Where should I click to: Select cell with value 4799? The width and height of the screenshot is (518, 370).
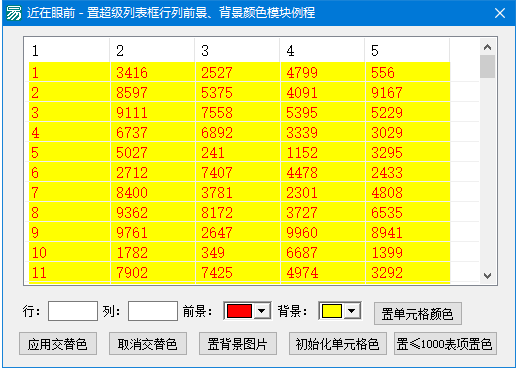[x=322, y=72]
